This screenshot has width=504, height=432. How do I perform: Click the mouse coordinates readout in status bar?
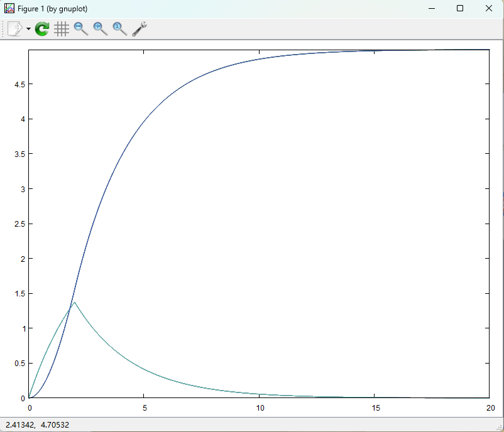coord(38,425)
